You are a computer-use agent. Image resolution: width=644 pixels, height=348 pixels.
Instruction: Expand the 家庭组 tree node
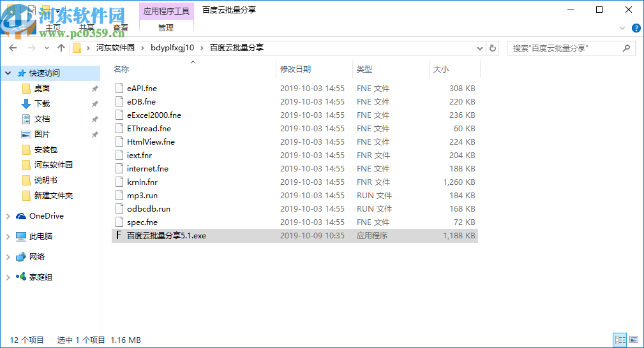8,277
